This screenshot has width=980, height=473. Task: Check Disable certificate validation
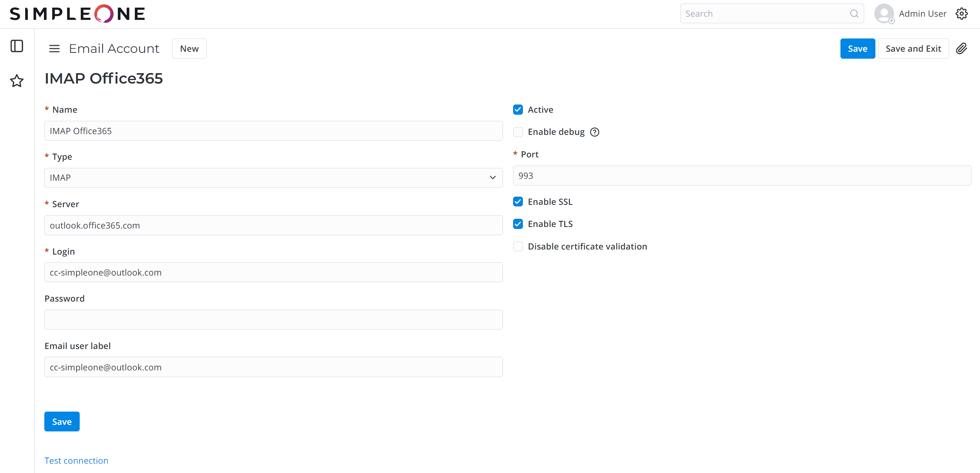click(518, 246)
